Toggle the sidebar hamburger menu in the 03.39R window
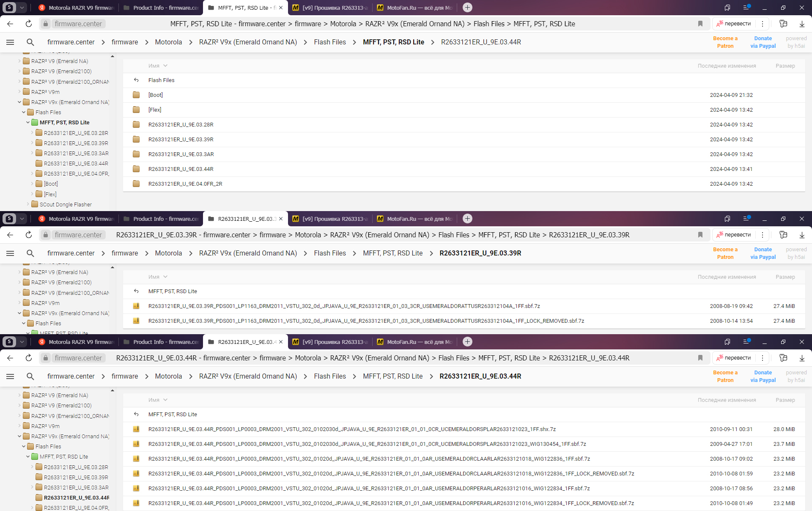 (10, 253)
